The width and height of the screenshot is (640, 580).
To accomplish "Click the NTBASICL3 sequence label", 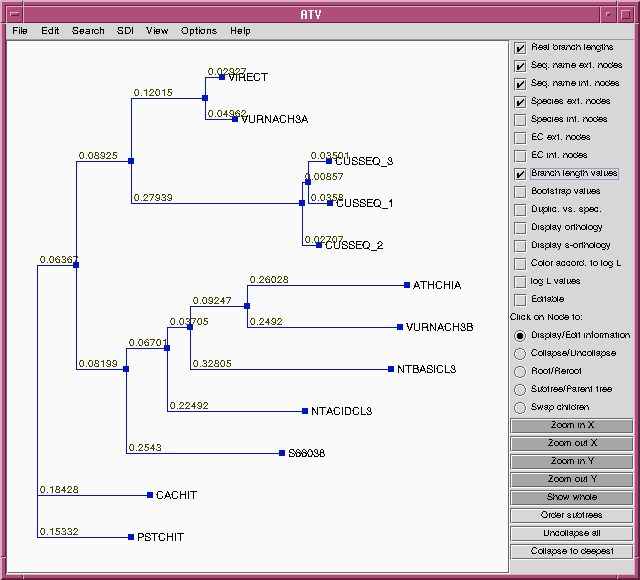I will pyautogui.click(x=427, y=369).
